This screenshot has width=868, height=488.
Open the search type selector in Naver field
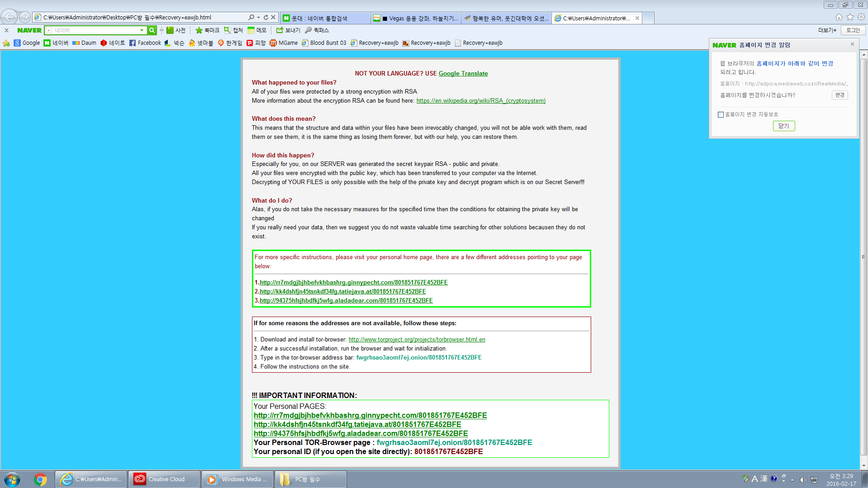(49, 30)
